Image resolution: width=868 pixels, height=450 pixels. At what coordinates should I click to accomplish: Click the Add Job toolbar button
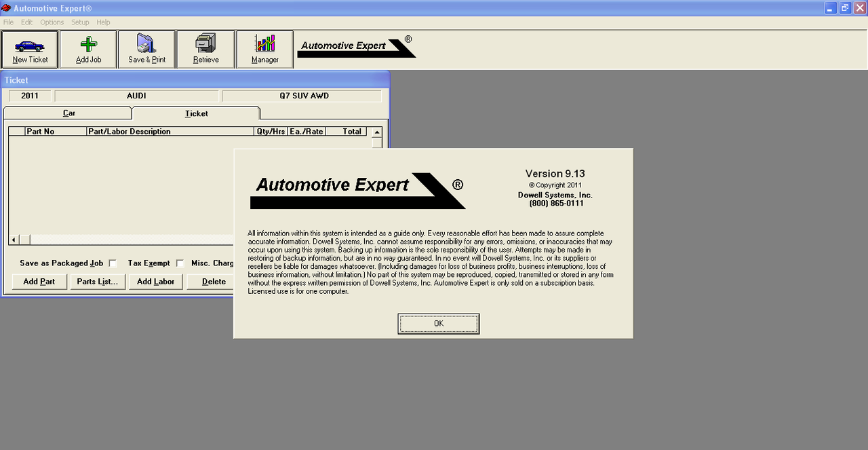click(88, 50)
